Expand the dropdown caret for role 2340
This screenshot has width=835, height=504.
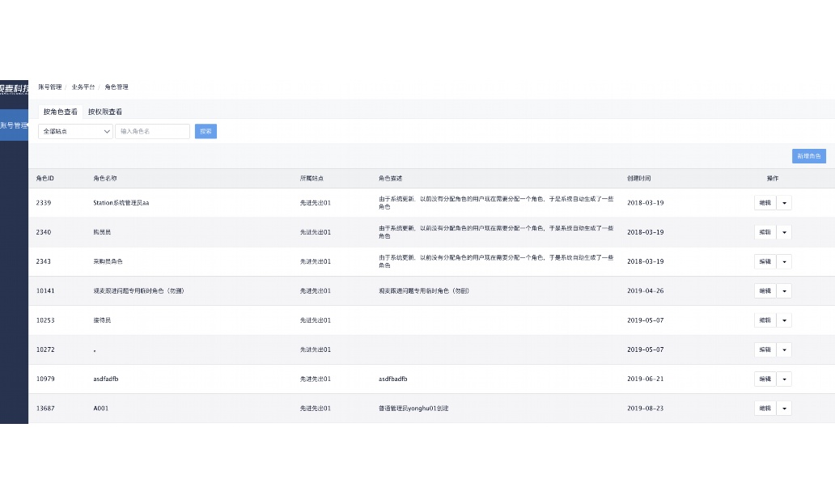pyautogui.click(x=784, y=232)
